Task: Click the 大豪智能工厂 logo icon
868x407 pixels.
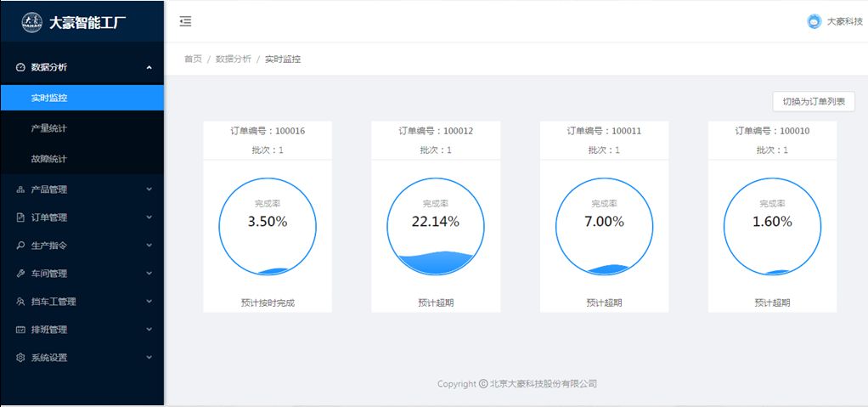Action: 31,22
